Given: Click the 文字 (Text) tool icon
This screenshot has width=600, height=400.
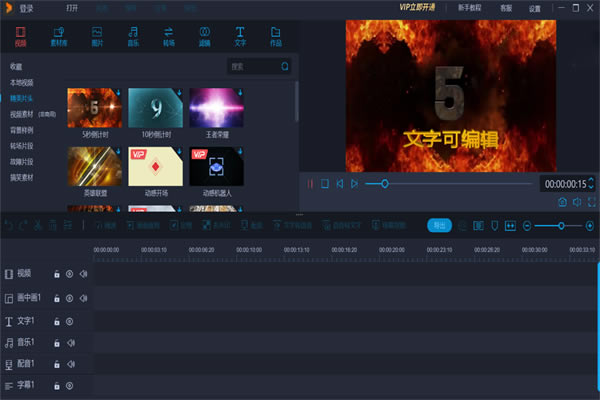Looking at the screenshot, I should pos(240,37).
